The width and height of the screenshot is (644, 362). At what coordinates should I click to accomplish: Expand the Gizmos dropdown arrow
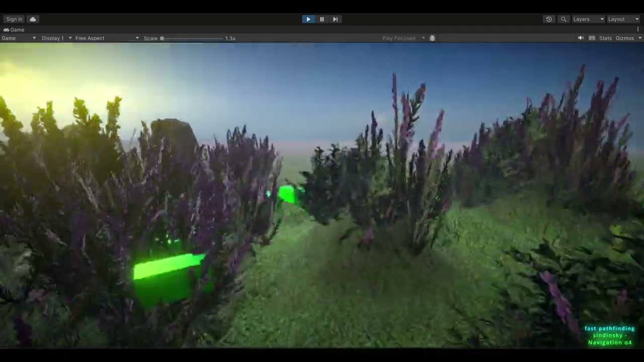(640, 38)
